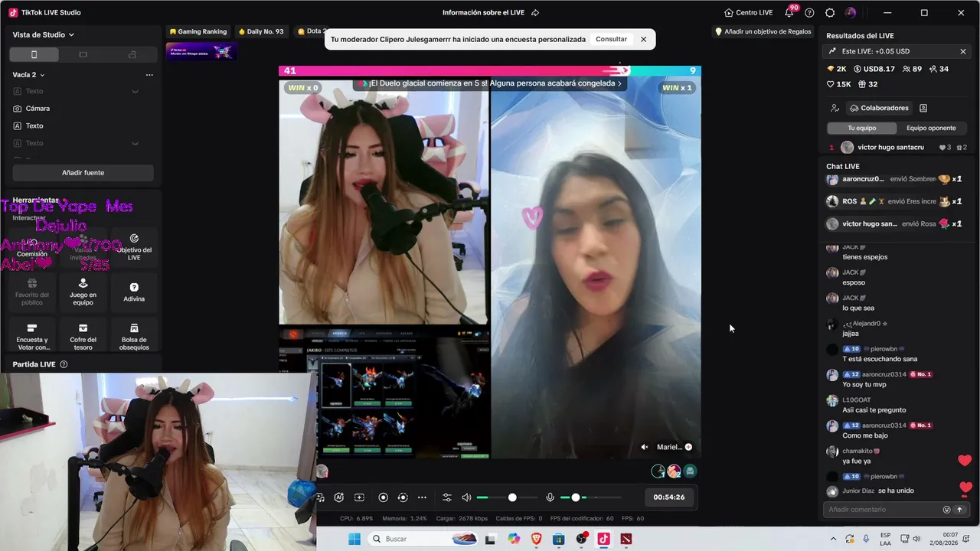Click the Buscar taskbar search box
This screenshot has width=980, height=551.
(x=423, y=539)
